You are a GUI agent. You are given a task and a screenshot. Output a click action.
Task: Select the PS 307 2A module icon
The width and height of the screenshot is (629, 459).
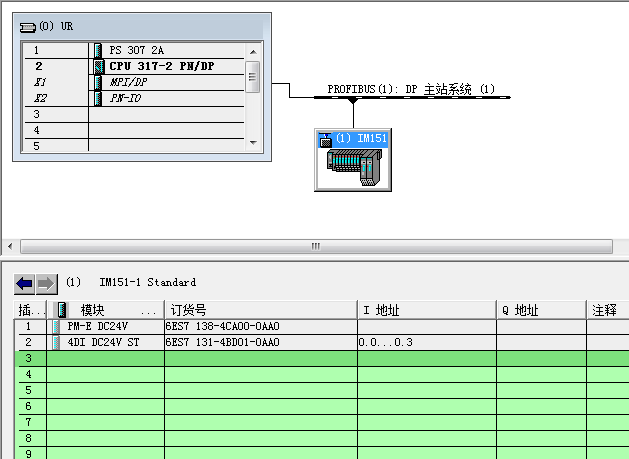97,50
